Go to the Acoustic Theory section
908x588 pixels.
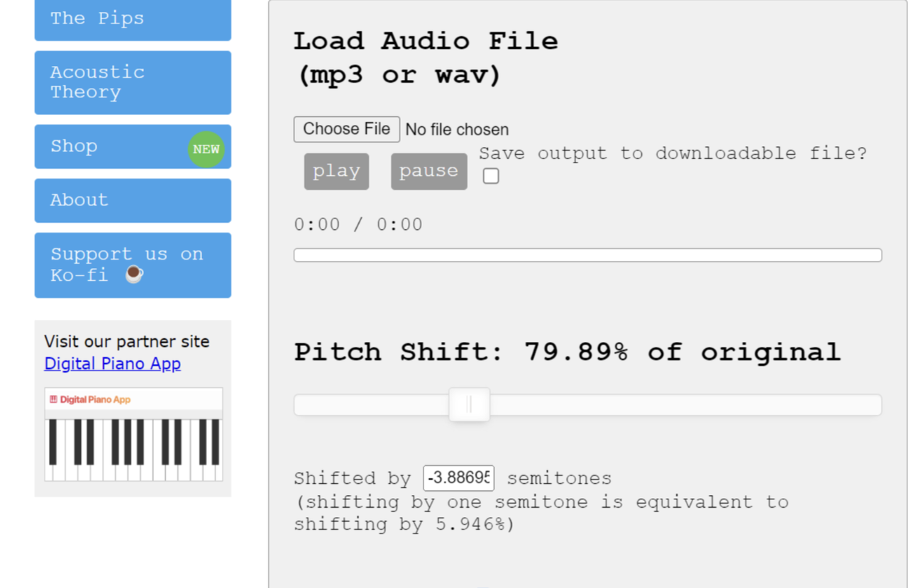(133, 82)
